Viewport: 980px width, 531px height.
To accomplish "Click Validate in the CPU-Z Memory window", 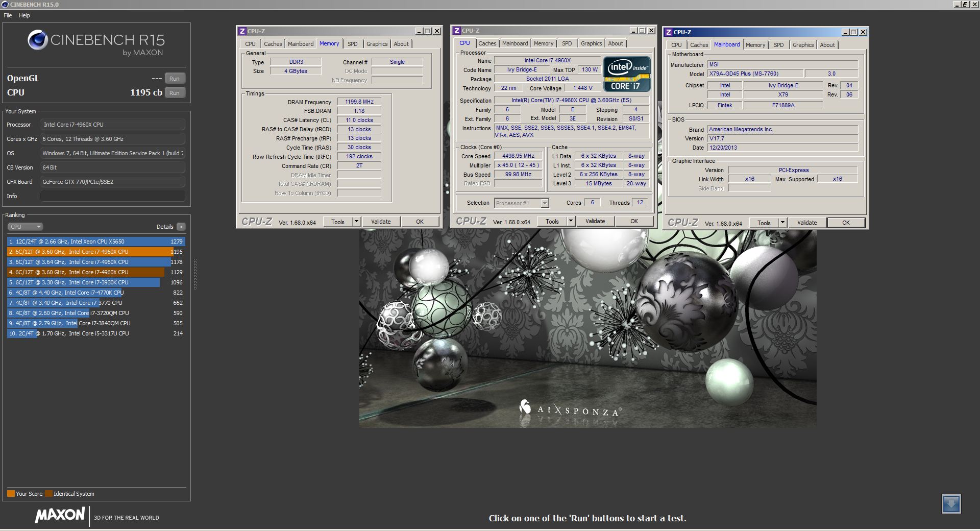I will pos(381,222).
